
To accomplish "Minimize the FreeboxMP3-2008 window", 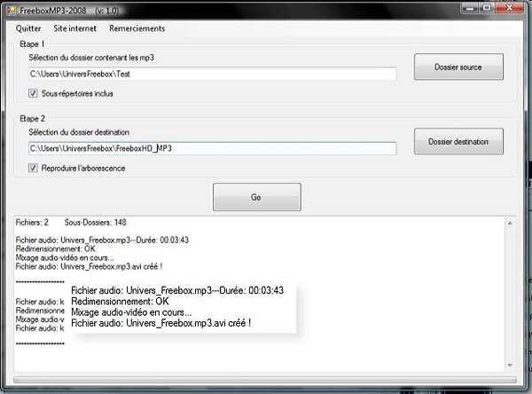I will point(470,8).
